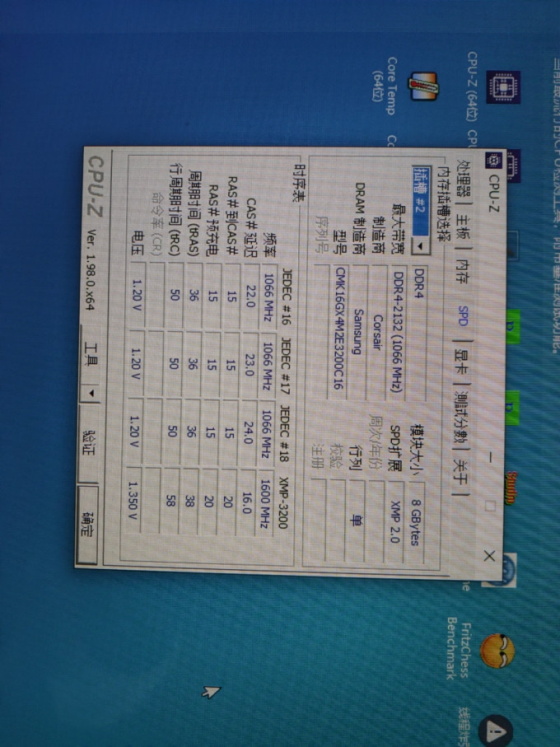Close the CPU-Z window
The image size is (560, 747).
(489, 556)
